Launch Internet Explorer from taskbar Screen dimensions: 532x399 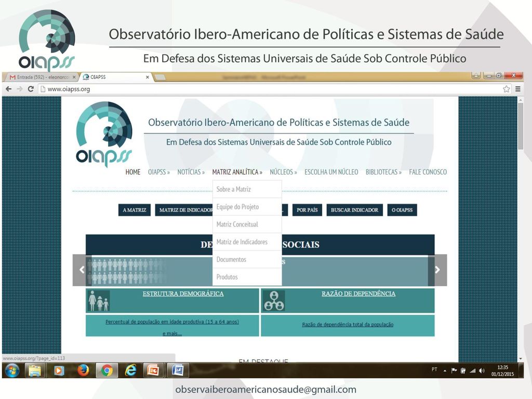130,370
